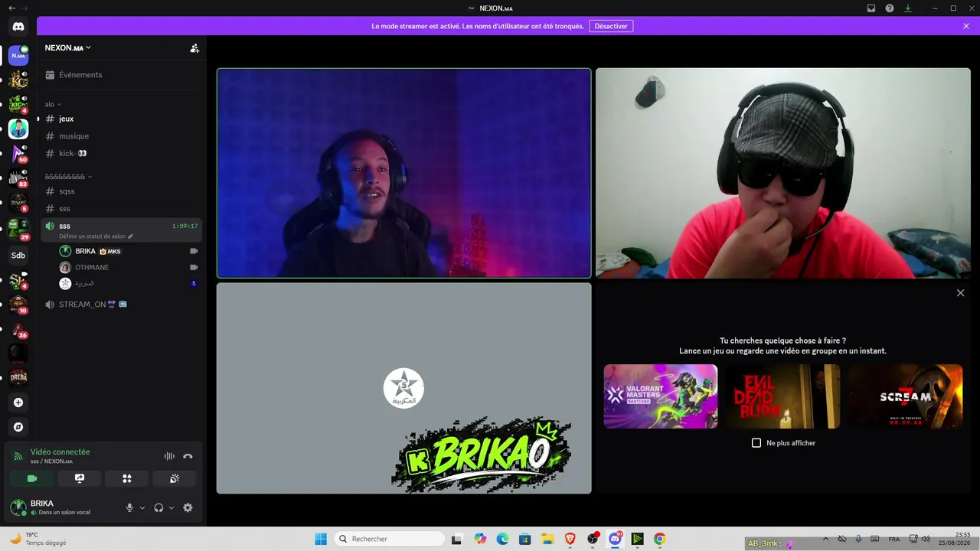
Task: Open OBS Studio from the taskbar
Action: 593,539
